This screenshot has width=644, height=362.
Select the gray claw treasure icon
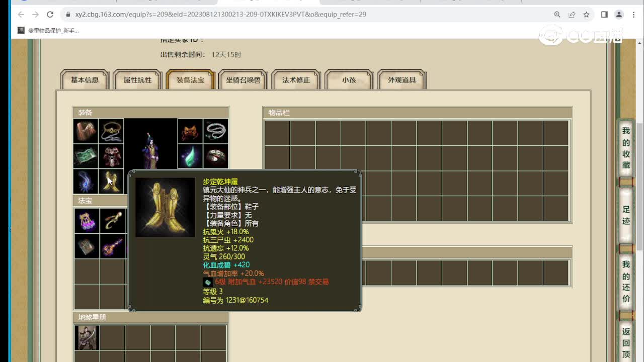(87, 246)
